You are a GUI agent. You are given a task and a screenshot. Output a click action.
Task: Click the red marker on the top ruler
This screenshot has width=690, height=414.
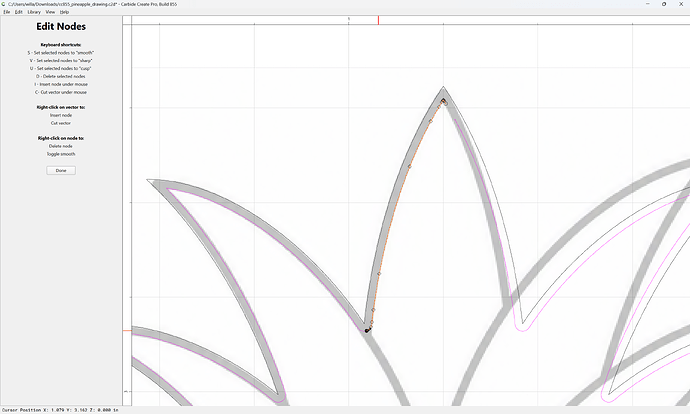coord(378,20)
